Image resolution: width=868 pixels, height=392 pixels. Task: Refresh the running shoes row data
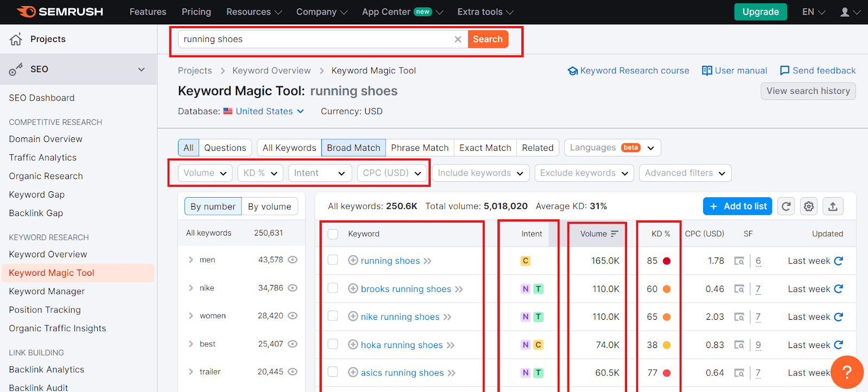point(838,261)
